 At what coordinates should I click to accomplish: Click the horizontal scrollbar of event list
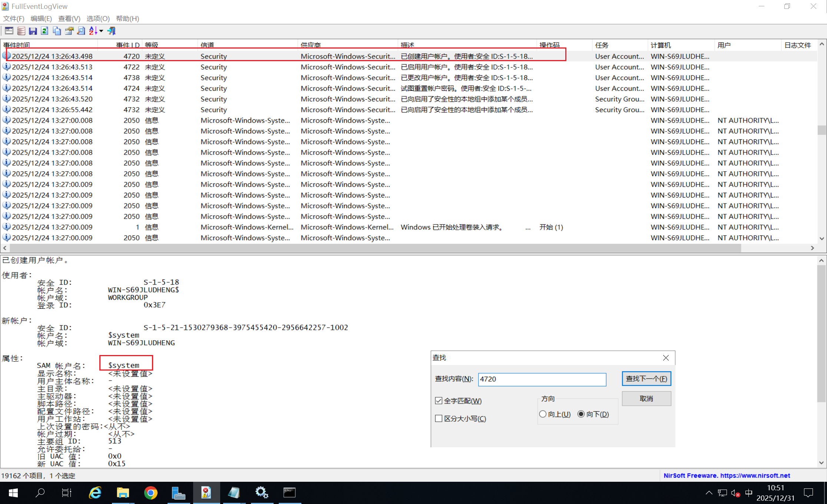(x=371, y=248)
